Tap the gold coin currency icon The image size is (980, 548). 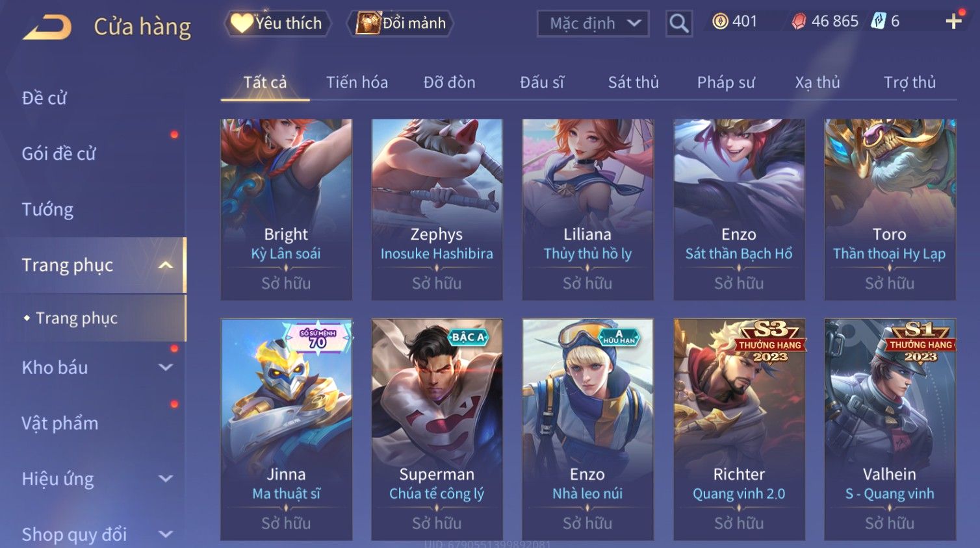pos(720,21)
